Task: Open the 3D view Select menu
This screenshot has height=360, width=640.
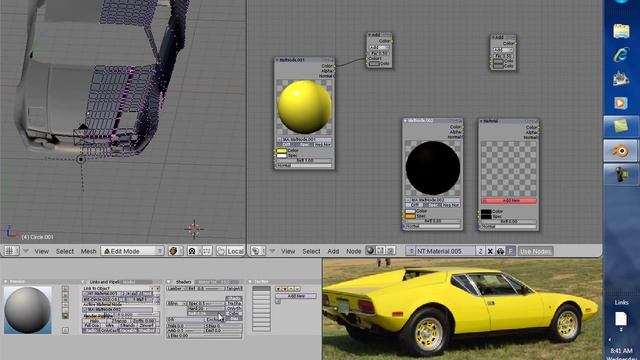Action: pyautogui.click(x=65, y=251)
